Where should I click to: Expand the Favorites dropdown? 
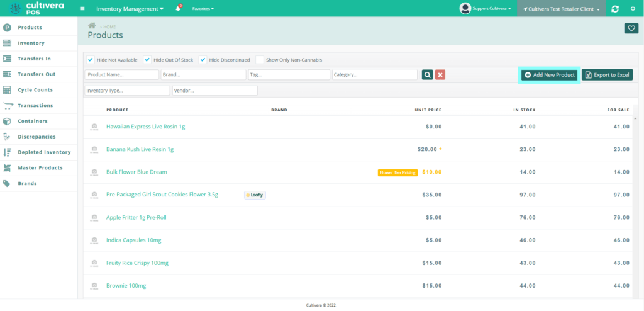(203, 9)
